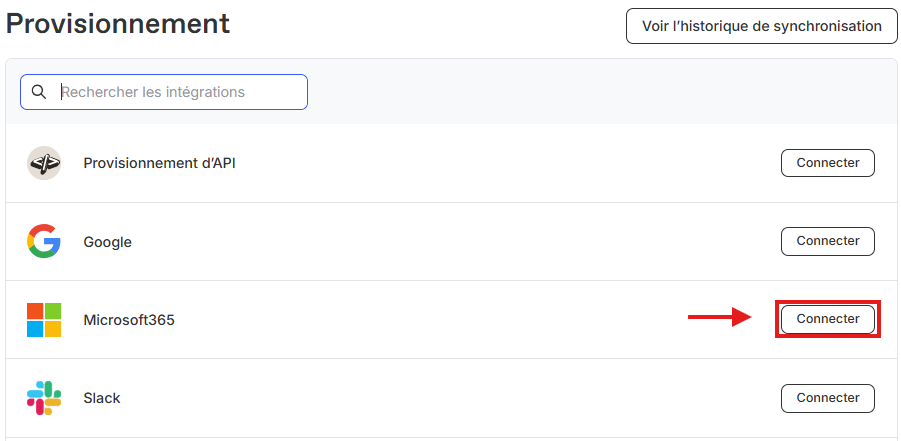Click the Google integration name
This screenshot has width=901, height=441.
click(107, 242)
